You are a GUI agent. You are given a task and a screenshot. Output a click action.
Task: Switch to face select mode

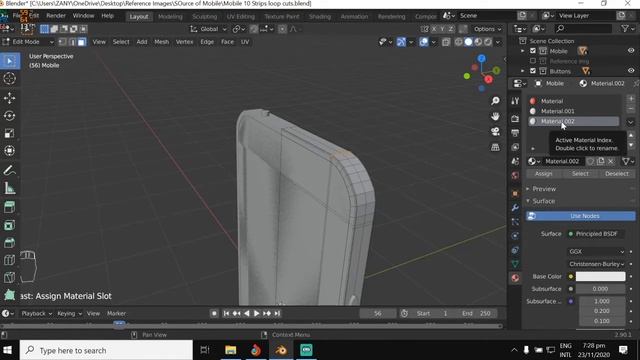pyautogui.click(x=82, y=42)
